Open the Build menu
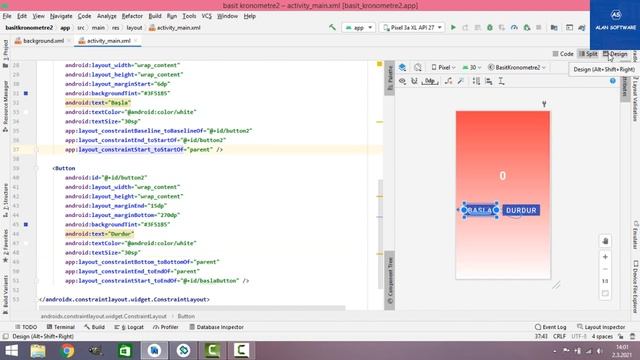 (x=155, y=16)
